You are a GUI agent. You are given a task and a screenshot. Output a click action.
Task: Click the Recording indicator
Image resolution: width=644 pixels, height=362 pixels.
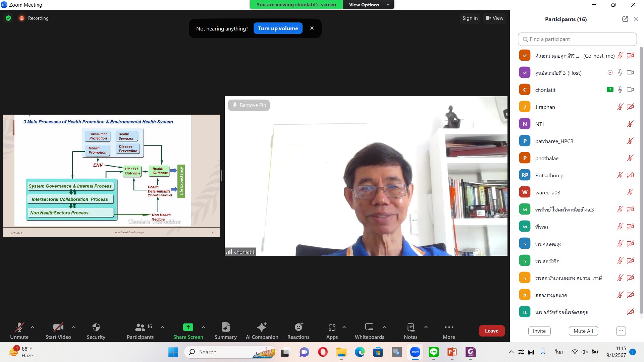pos(34,18)
